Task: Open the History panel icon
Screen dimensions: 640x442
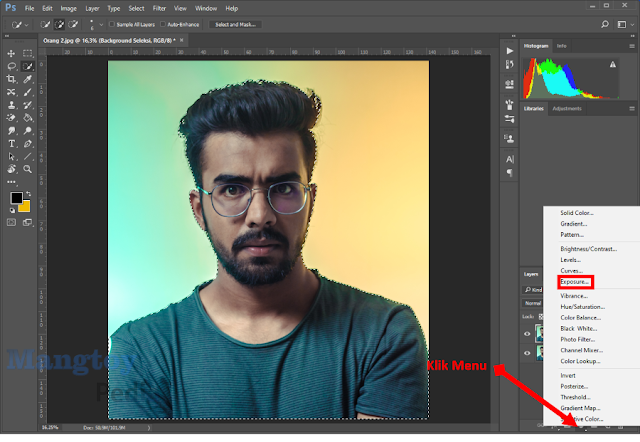Action: click(x=509, y=64)
